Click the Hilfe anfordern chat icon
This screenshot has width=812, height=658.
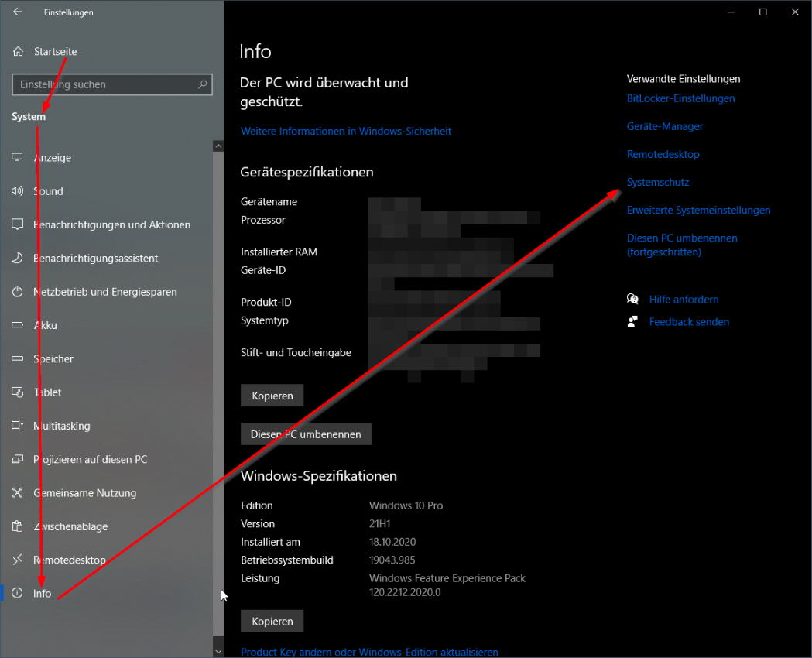(x=633, y=300)
